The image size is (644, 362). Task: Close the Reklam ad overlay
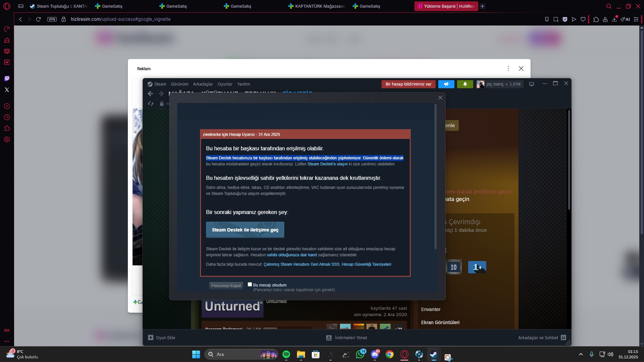[521, 68]
